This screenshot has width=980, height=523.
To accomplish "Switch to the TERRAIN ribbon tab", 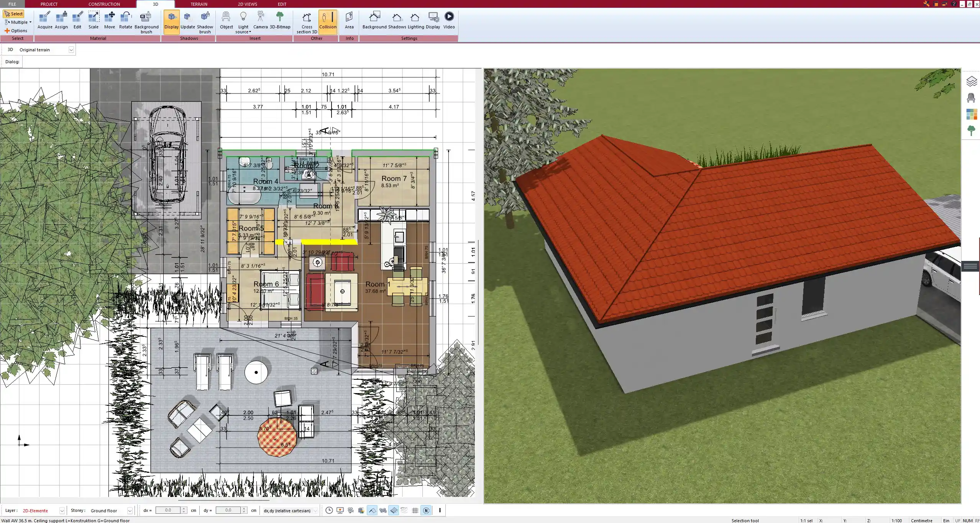I will (198, 4).
